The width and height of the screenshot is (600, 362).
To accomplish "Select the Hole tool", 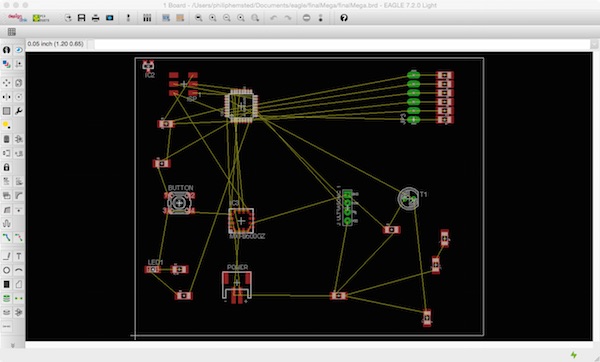I will pyautogui.click(x=7, y=313).
